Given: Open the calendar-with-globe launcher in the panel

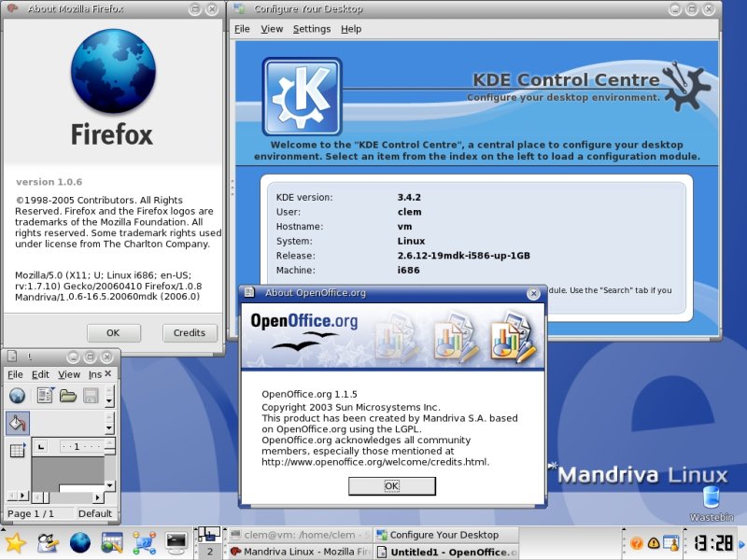Looking at the screenshot, I should coord(112,543).
